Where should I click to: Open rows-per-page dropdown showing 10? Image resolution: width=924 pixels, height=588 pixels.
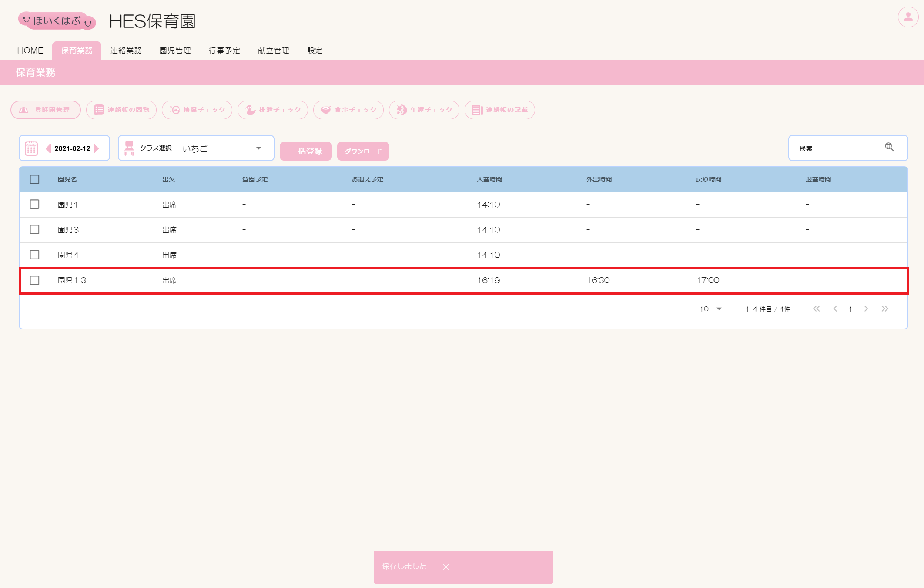(712, 309)
